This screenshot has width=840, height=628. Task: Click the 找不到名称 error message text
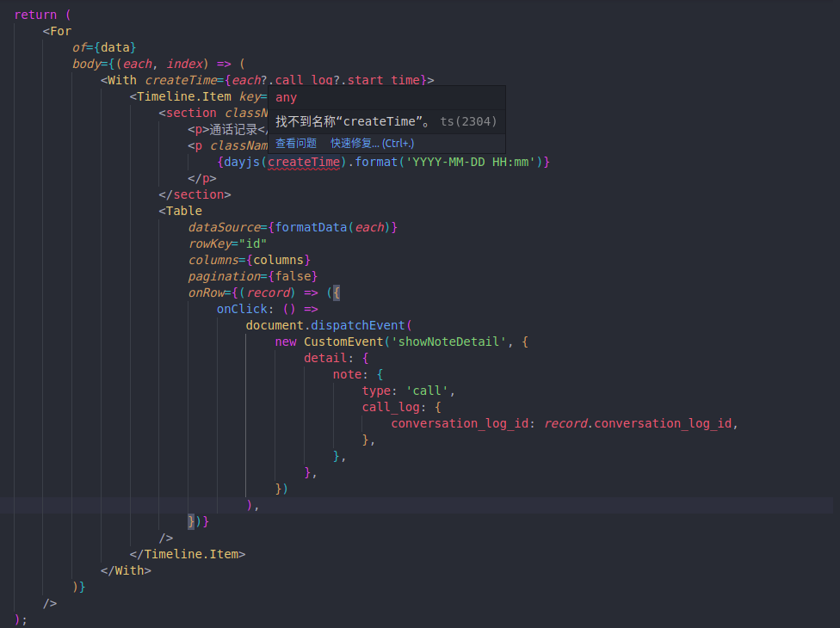tap(352, 121)
